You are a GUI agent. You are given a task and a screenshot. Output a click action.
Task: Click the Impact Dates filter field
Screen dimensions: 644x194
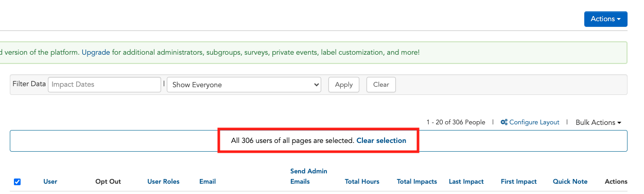tap(105, 85)
